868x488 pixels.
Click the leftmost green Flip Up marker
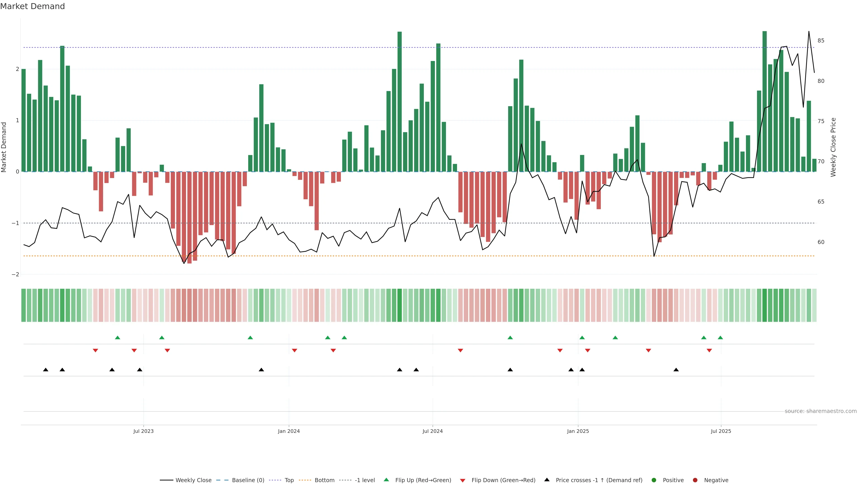(117, 338)
